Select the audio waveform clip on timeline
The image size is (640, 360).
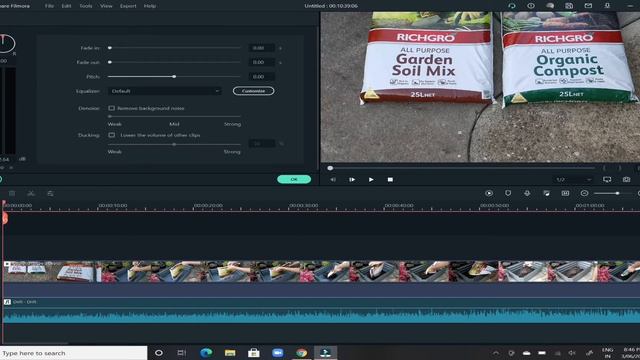click(322, 311)
